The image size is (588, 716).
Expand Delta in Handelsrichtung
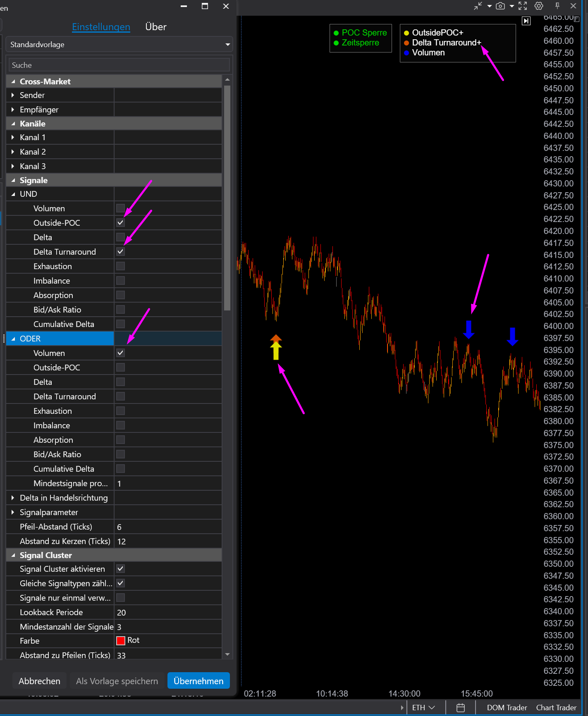click(13, 498)
